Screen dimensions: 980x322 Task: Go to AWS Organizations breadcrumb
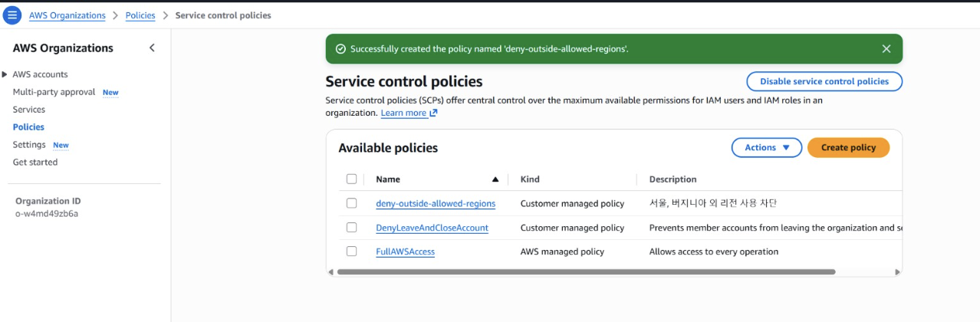(67, 15)
